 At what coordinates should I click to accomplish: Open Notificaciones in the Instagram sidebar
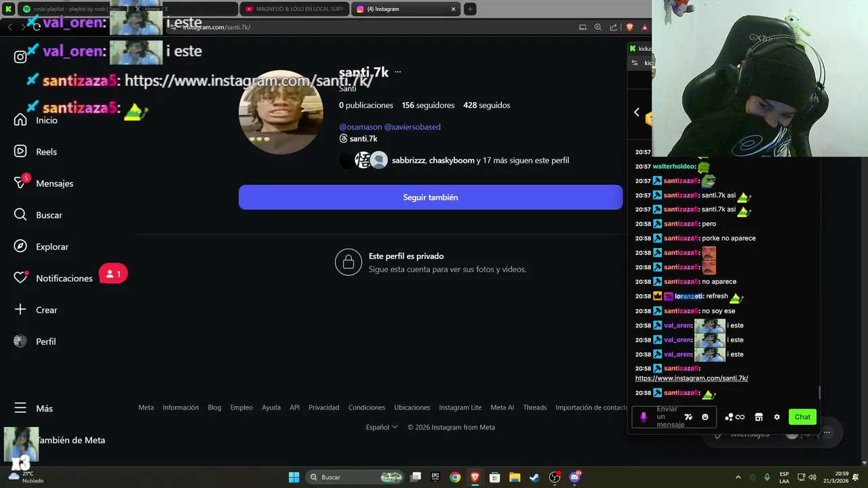(x=54, y=279)
